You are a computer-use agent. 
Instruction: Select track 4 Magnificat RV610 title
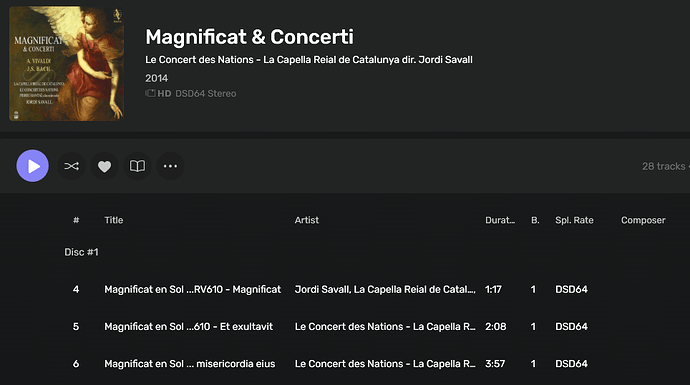click(x=192, y=289)
